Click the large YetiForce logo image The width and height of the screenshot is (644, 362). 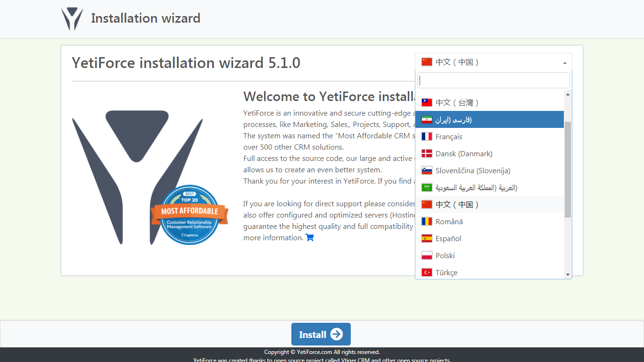[x=138, y=177]
